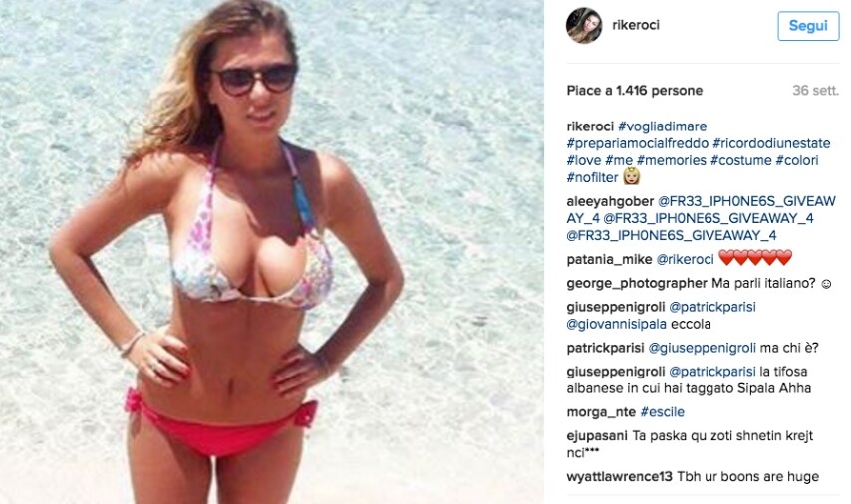Image resolution: width=851 pixels, height=504 pixels.
Task: Open george_photographer's profile
Action: 637,283
